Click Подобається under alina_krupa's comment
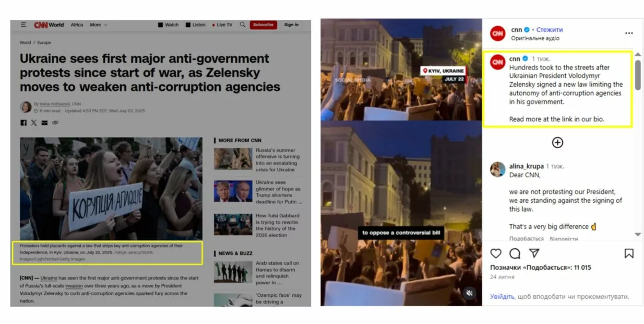Screen dimensions: 644x324 (526, 238)
